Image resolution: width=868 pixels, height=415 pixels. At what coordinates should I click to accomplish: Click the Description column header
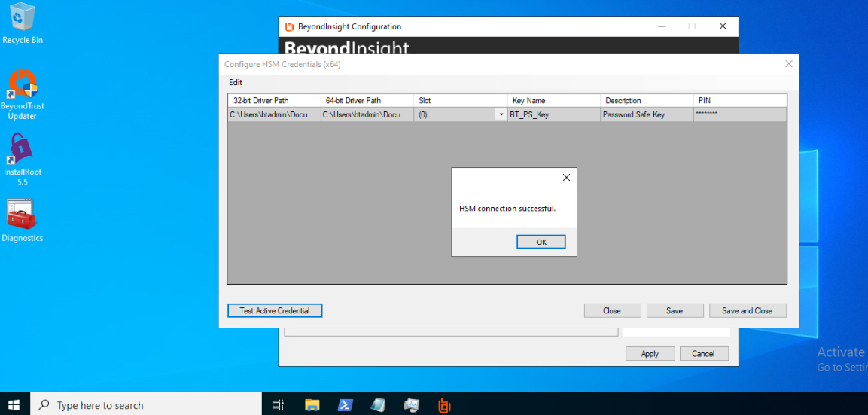[647, 101]
